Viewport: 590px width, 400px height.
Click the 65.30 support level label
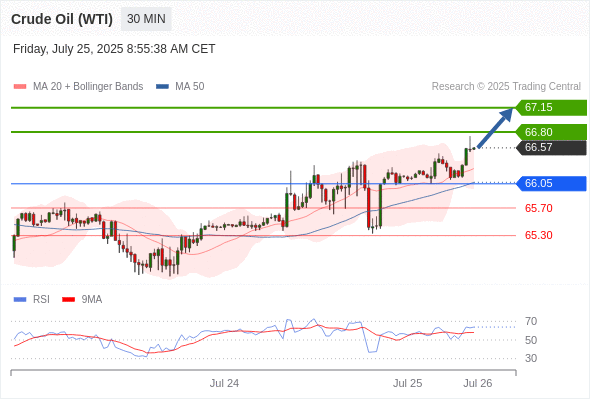click(x=538, y=236)
